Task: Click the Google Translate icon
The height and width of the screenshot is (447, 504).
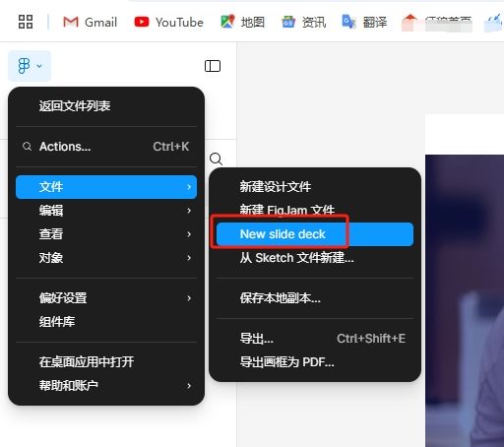Action: pos(348,22)
